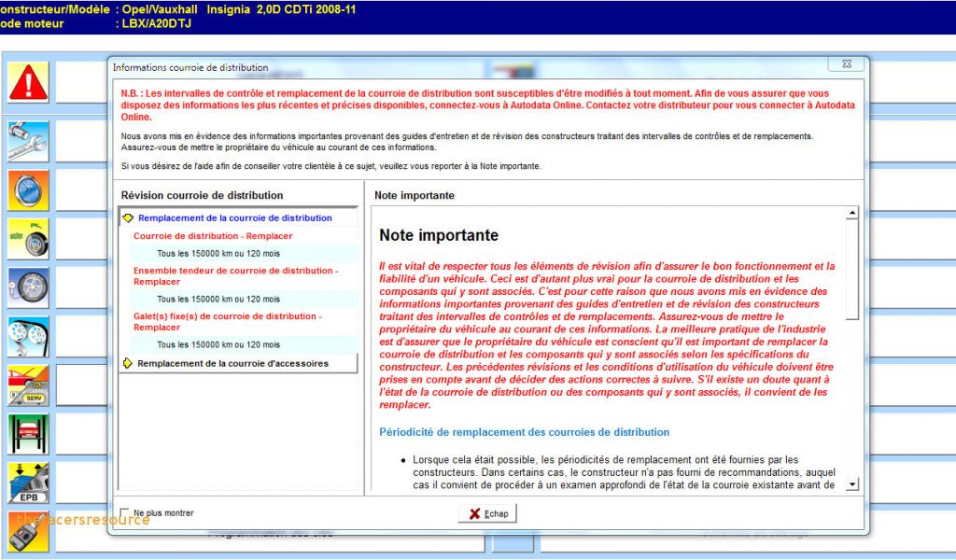
Task: Select the SERV service indicator icon
Action: [x=28, y=385]
